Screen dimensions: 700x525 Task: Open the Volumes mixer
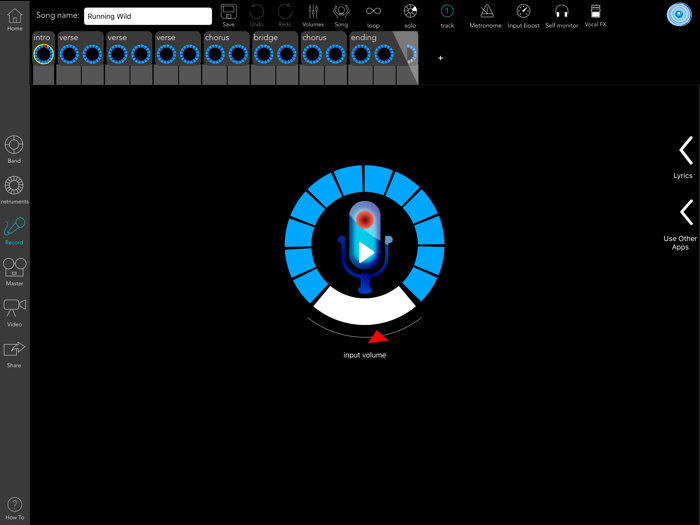pos(313,14)
